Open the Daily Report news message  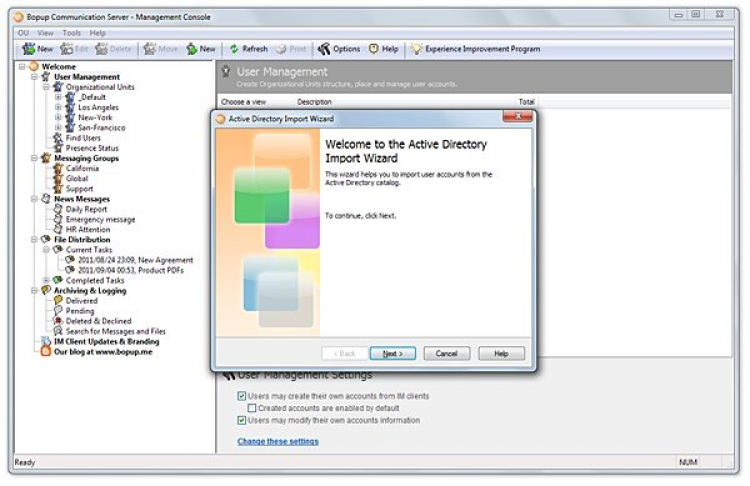tap(86, 209)
